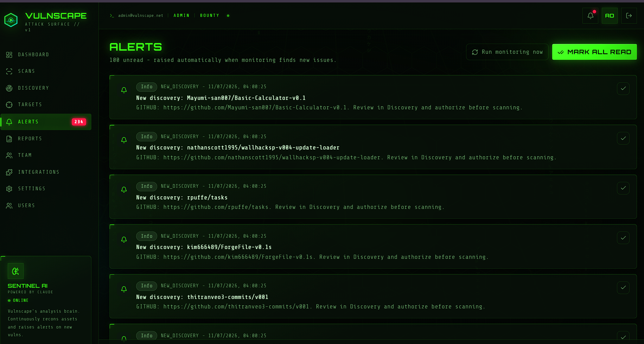The height and width of the screenshot is (344, 644).
Task: Click the admin@vulnscape.net text
Action: (141, 15)
